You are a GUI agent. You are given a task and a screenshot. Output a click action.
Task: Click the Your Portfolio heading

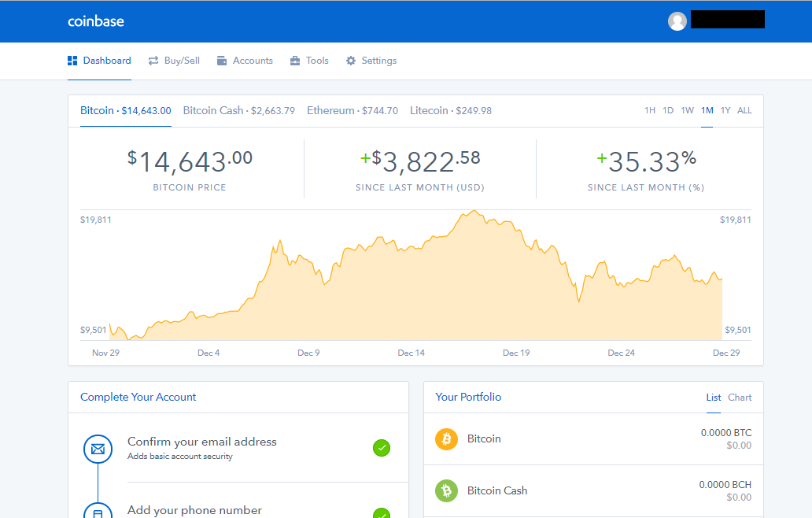pyautogui.click(x=468, y=397)
